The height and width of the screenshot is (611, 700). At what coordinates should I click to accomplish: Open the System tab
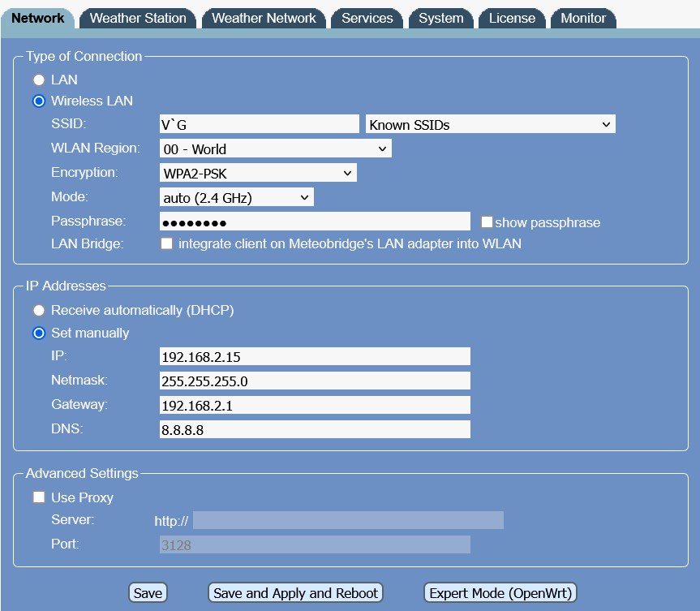pos(441,18)
